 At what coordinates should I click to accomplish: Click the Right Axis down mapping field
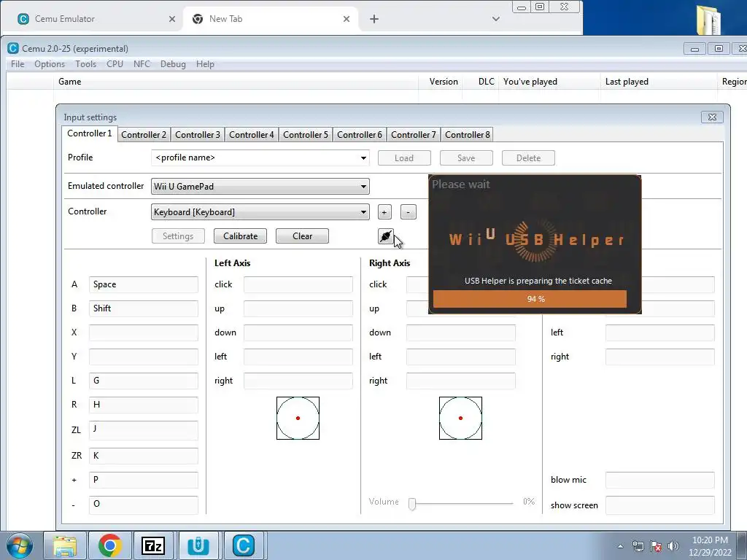[461, 332]
